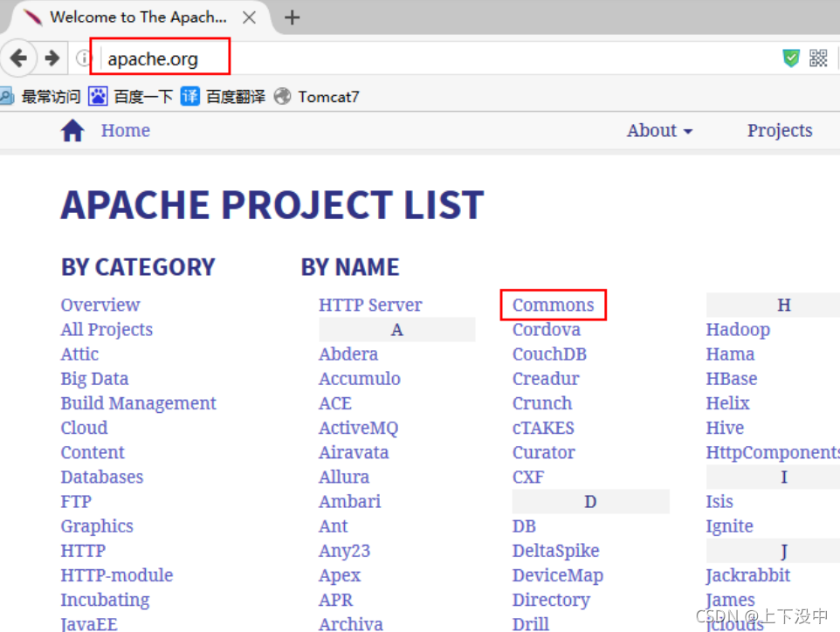Image resolution: width=840 pixels, height=632 pixels.
Task: Open the ActiveMQ project link
Action: click(x=358, y=428)
